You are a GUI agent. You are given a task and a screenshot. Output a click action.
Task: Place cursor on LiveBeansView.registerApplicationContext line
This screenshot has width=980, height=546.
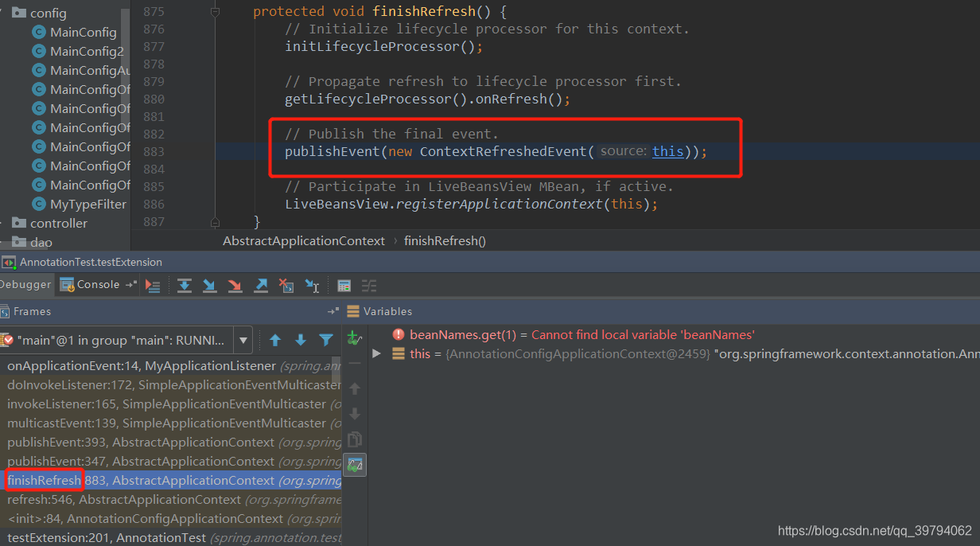[x=472, y=204]
